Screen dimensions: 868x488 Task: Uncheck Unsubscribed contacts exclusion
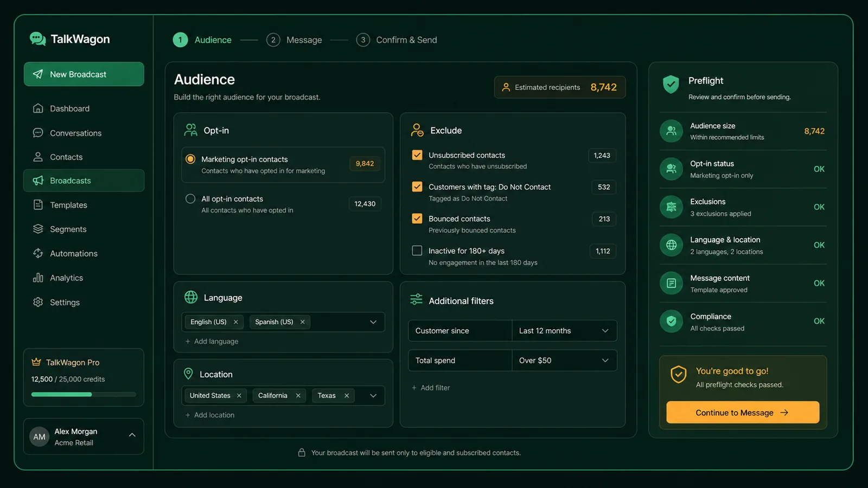[417, 155]
